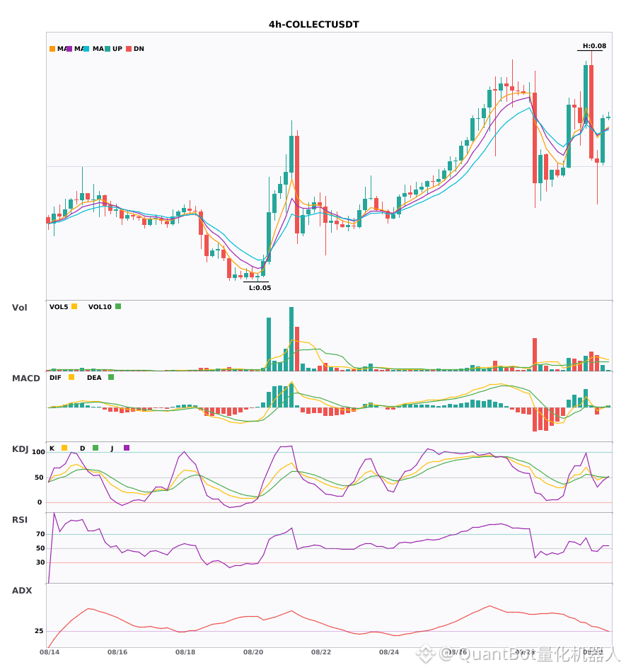Click the green D legend swatch
Image resolution: width=626 pixels, height=672 pixels.
pyautogui.click(x=95, y=448)
